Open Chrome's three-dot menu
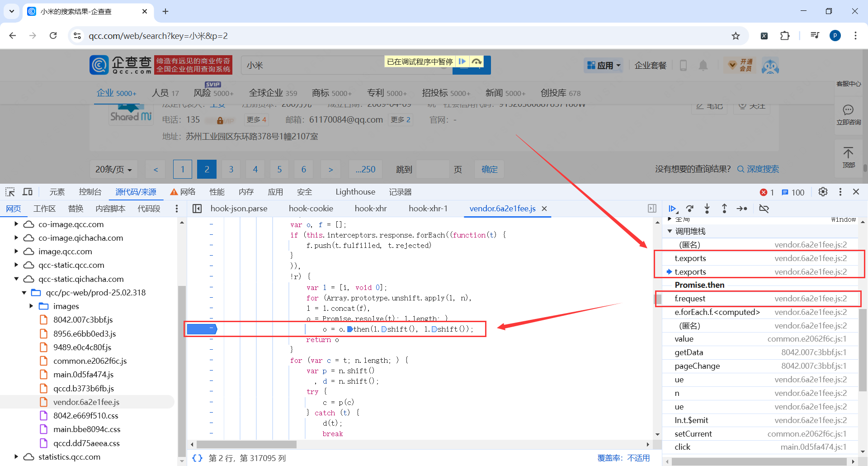The height and width of the screenshot is (466, 868). (x=855, y=36)
